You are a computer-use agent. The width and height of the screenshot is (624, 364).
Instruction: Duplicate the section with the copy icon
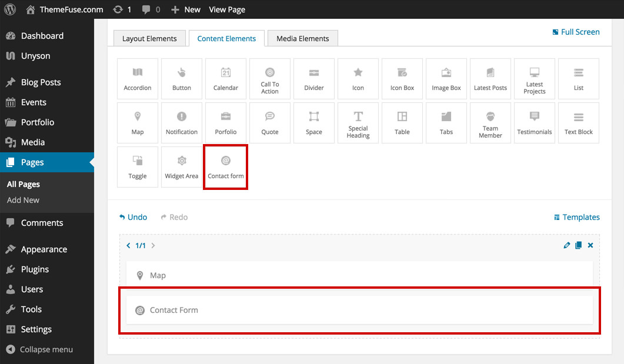(x=578, y=245)
